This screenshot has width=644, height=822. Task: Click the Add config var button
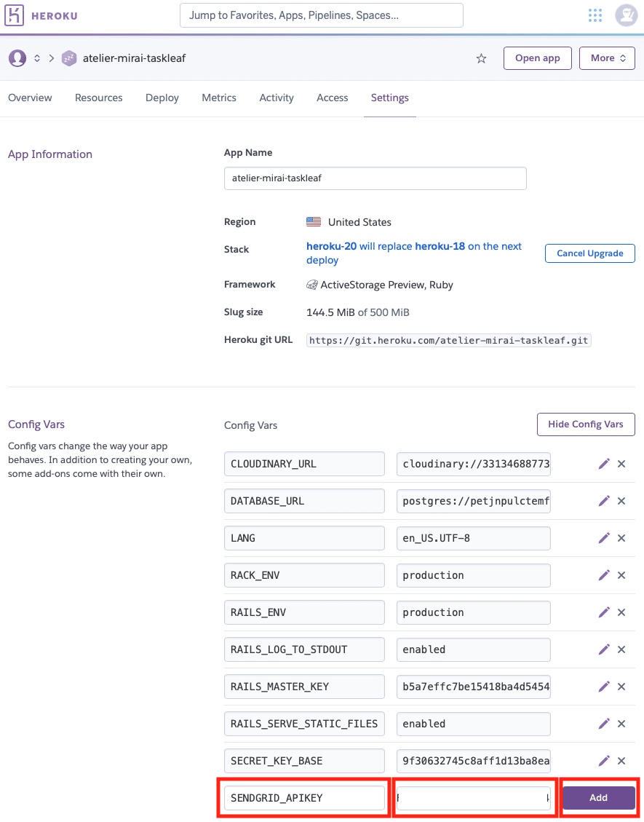point(598,797)
